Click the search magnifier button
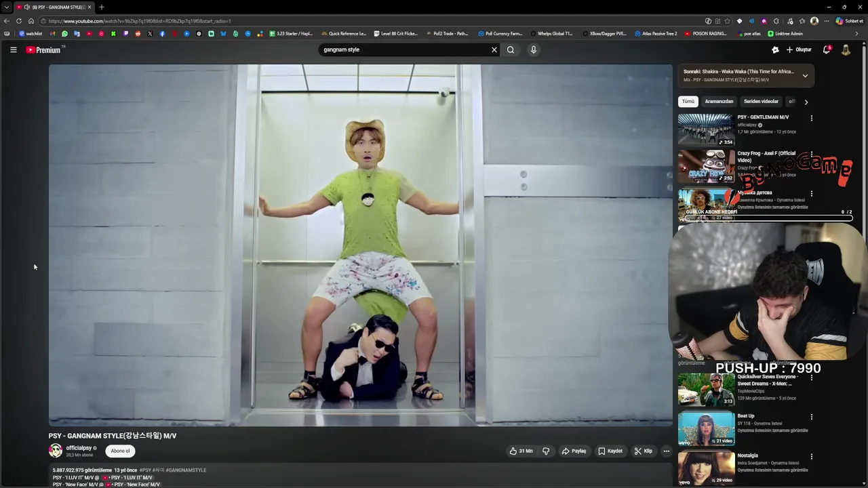 tap(511, 49)
